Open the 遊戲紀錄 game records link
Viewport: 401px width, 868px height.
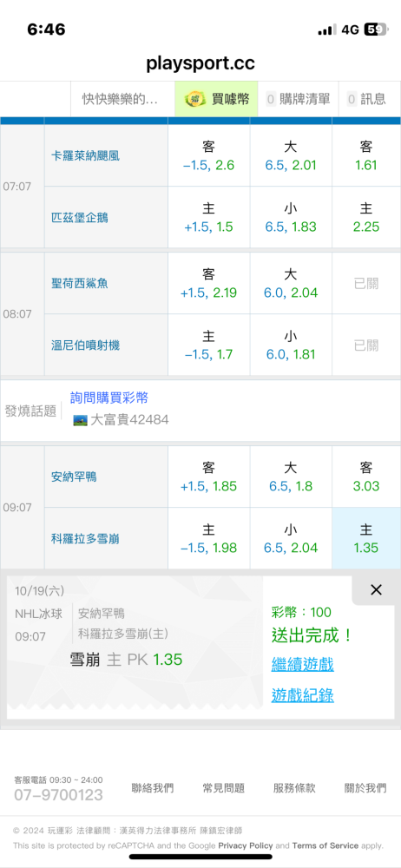tap(302, 694)
